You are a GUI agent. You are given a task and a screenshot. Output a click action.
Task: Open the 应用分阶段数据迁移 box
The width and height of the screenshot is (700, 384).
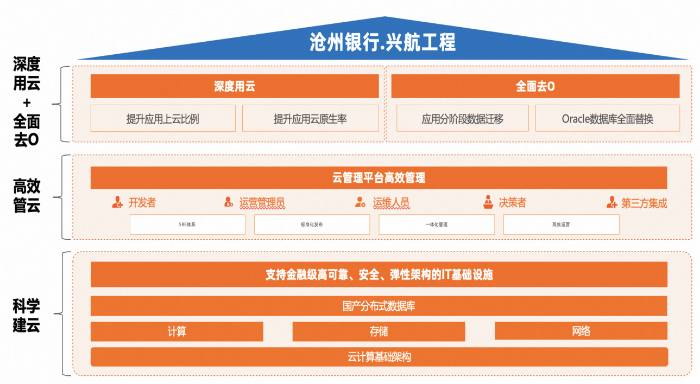[462, 118]
